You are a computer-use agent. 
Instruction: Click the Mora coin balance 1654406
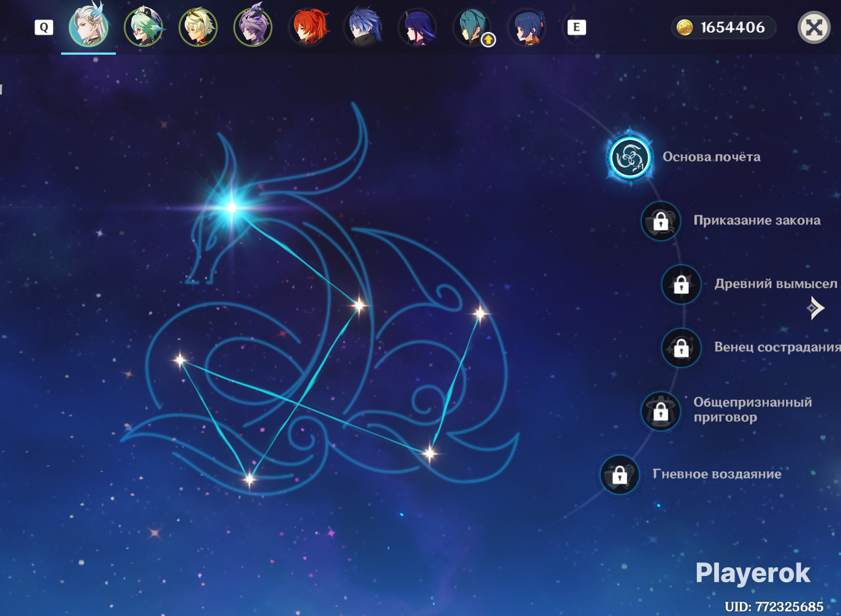click(x=723, y=27)
